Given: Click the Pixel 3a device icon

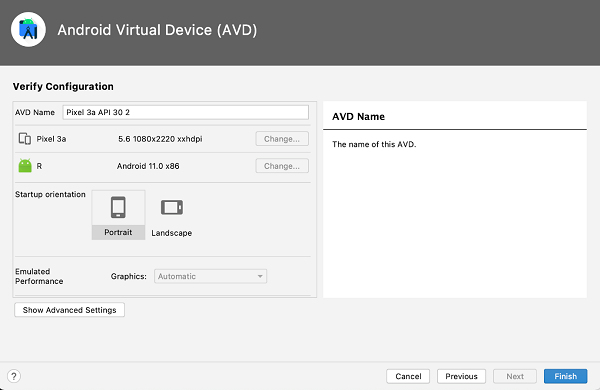Looking at the screenshot, I should pyautogui.click(x=25, y=139).
